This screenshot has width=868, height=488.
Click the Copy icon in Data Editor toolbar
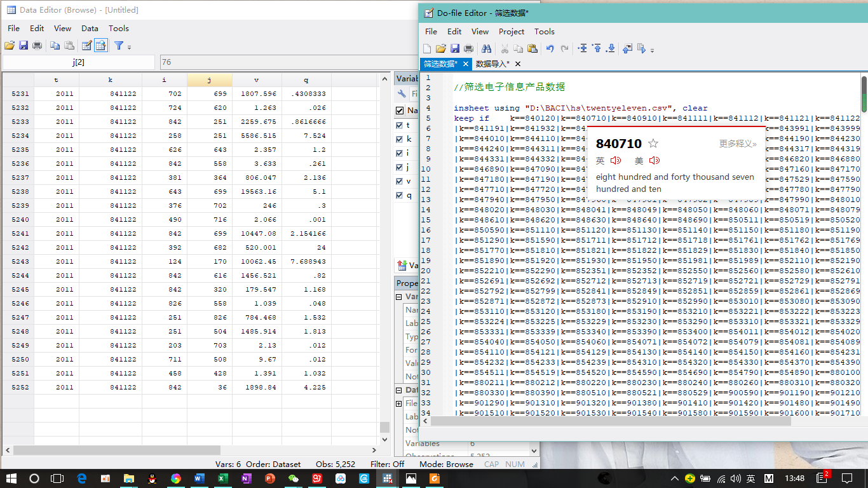[x=55, y=46]
